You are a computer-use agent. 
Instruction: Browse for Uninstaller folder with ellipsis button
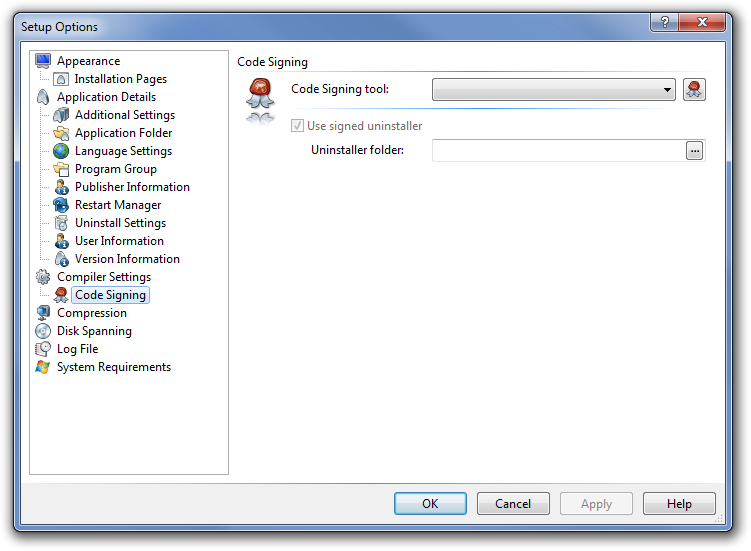tap(694, 150)
